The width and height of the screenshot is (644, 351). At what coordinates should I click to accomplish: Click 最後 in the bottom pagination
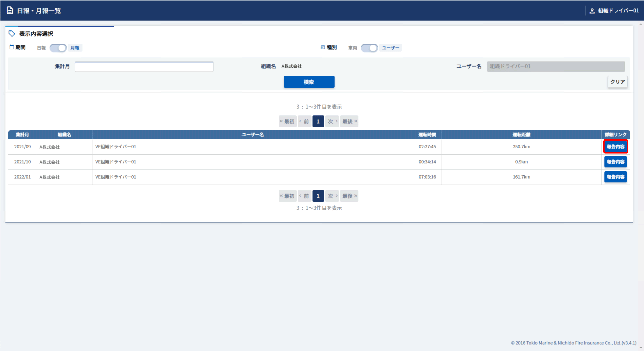pos(349,196)
